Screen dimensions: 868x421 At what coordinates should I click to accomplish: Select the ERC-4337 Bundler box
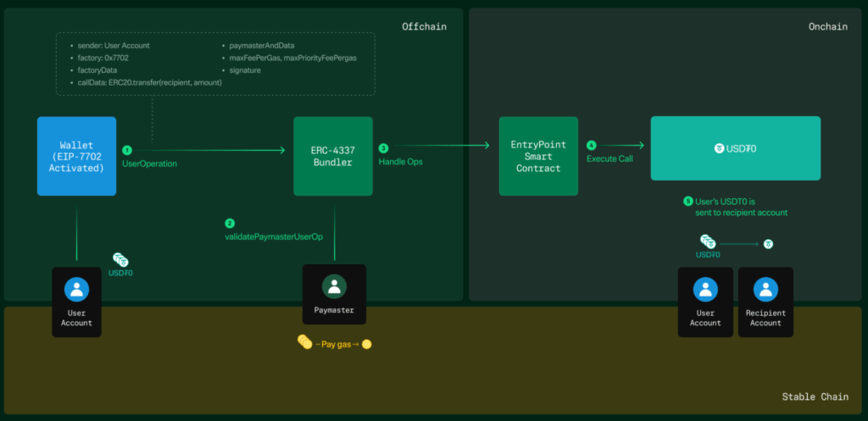point(332,156)
